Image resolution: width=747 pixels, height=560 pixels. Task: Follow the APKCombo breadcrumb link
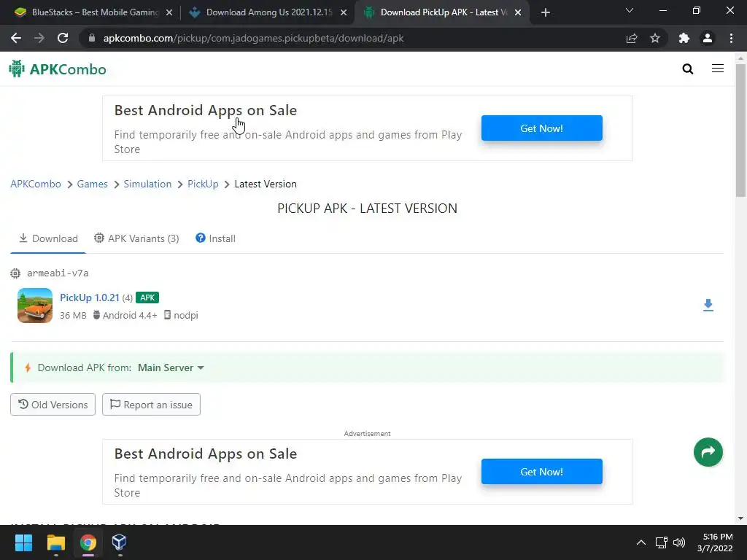[x=36, y=184]
